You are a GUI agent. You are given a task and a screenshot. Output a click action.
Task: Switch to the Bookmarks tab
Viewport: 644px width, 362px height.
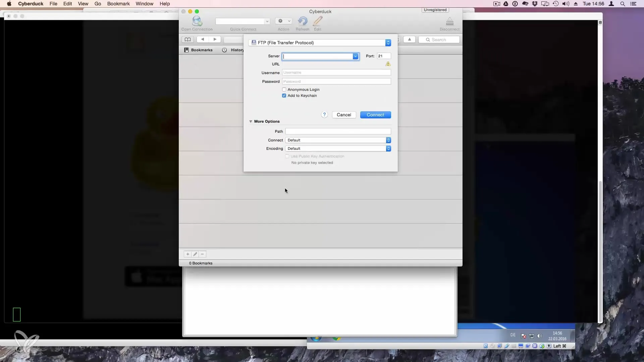198,50
